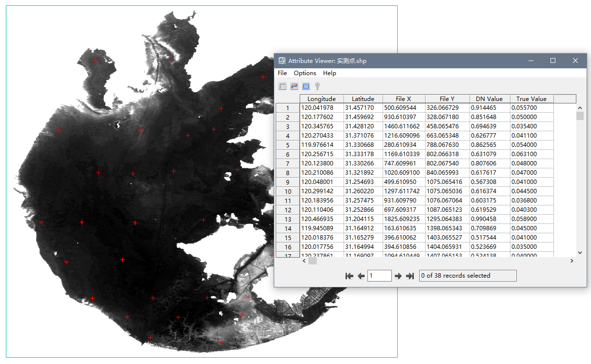Select the Longitude column header
This screenshot has width=591, height=364.
321,99
